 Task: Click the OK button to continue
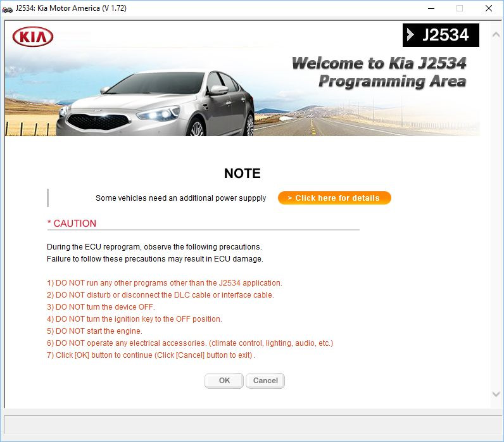224,381
